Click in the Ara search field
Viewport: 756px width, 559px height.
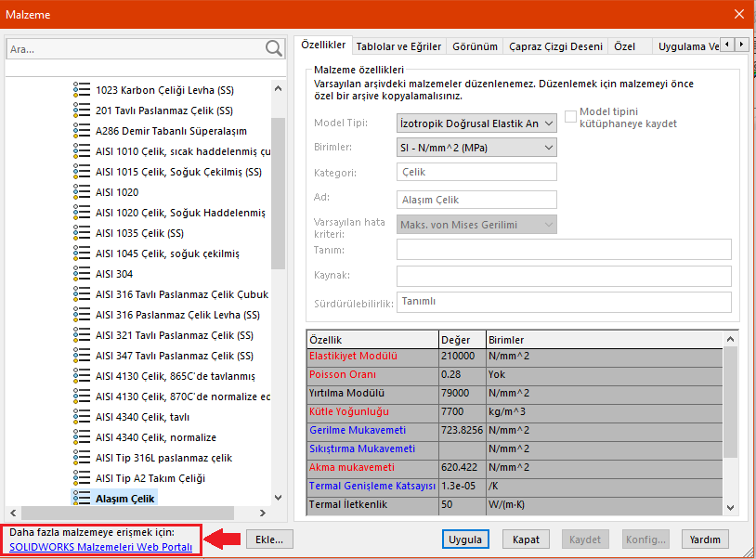[135, 48]
